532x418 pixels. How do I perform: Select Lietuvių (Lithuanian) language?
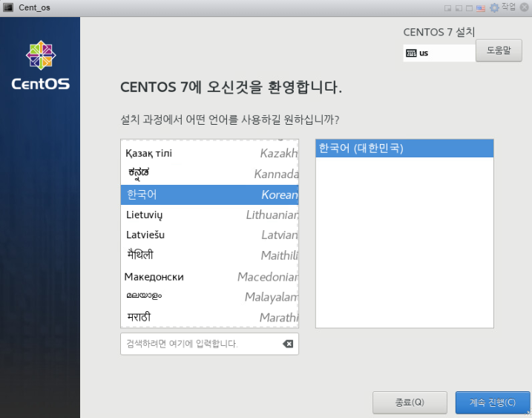tap(210, 215)
